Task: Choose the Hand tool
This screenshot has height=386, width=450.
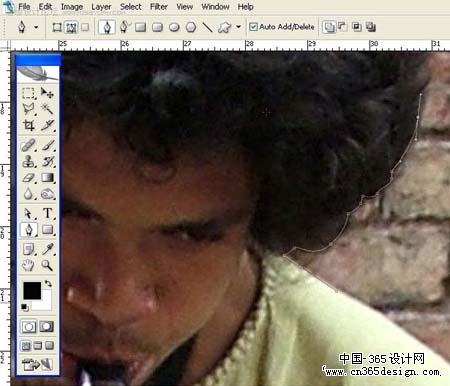Action: click(28, 265)
